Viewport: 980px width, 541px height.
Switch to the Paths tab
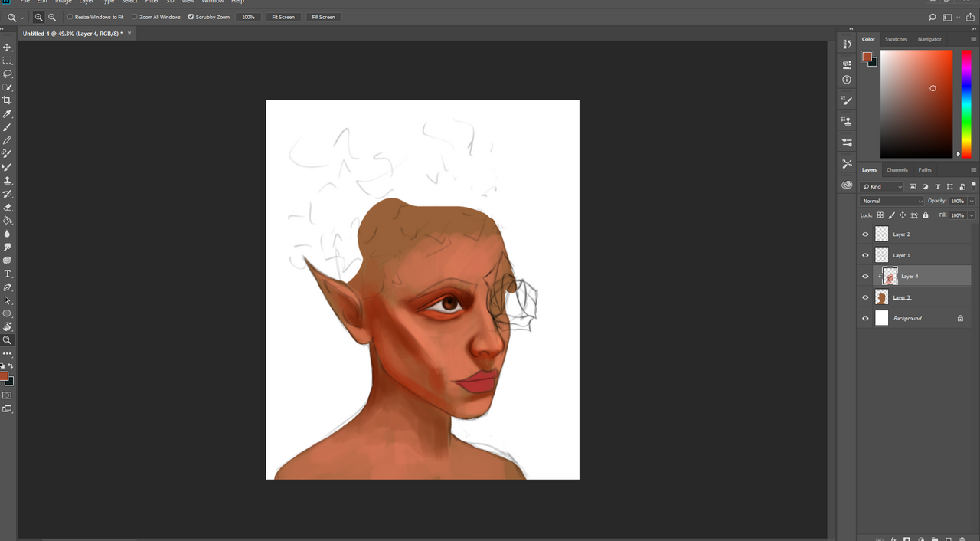[925, 170]
